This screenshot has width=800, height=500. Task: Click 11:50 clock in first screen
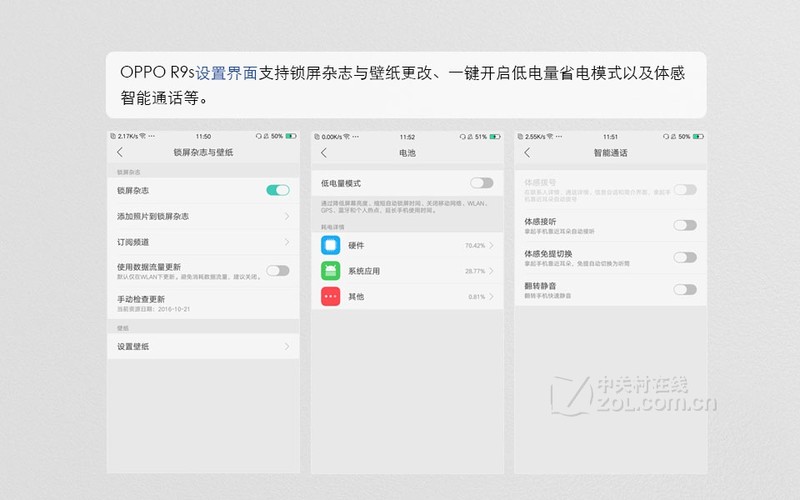pos(203,136)
